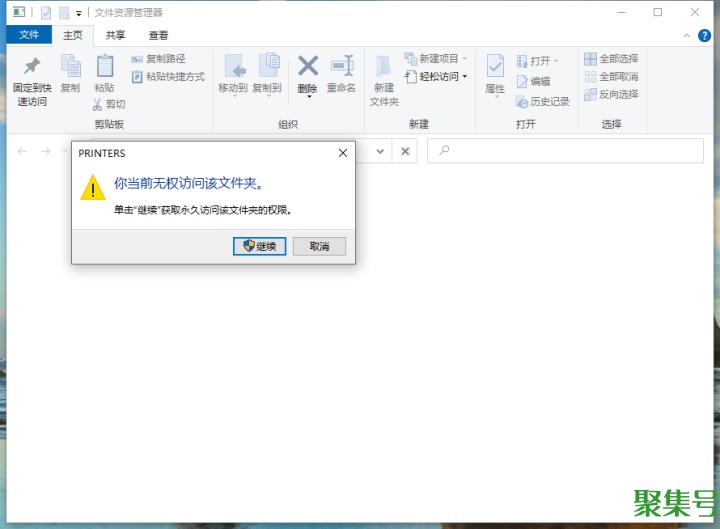Screen dimensions: 720x529
Task: Click the 粘贴快捷方式 paste shortcut icon
Action: coord(138,77)
